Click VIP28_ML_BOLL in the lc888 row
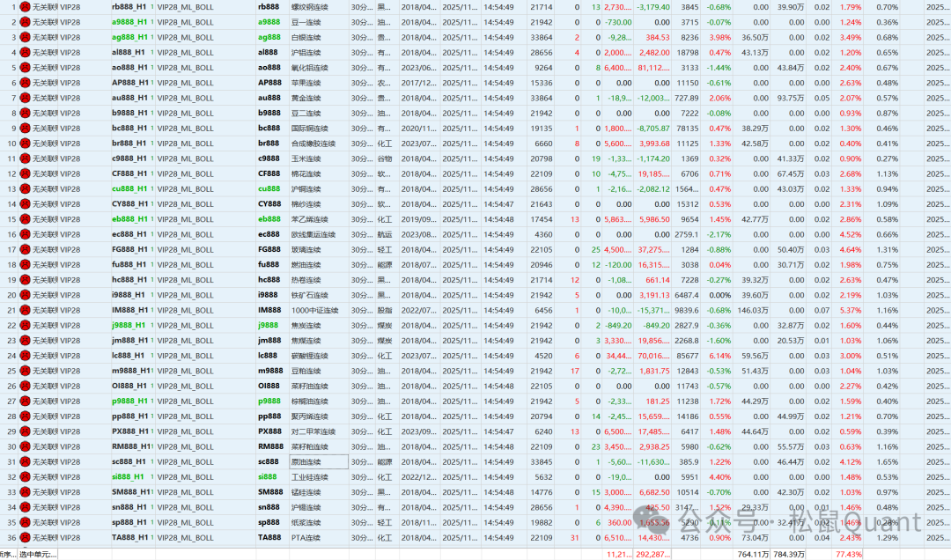Image resolution: width=951 pixels, height=560 pixels. click(x=185, y=356)
